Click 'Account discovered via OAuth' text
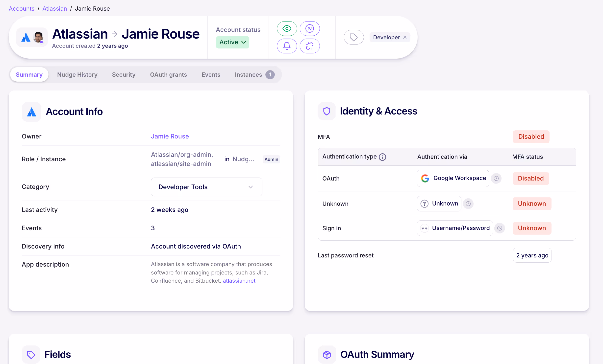The height and width of the screenshot is (364, 603). pyautogui.click(x=196, y=246)
